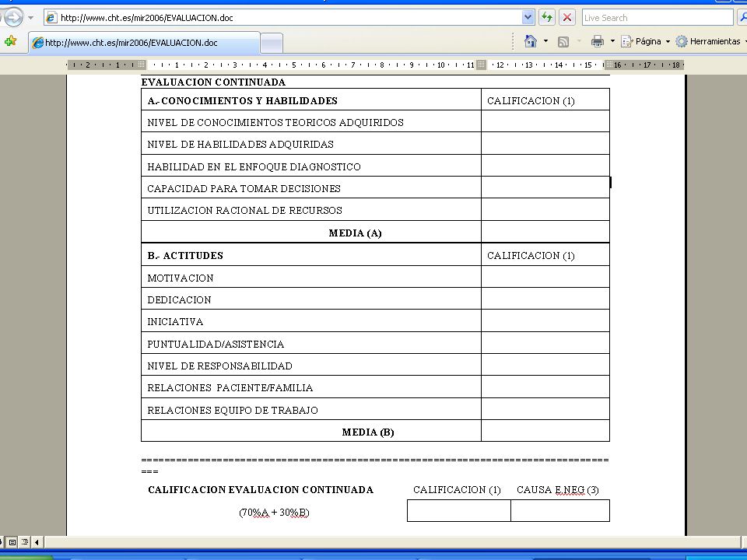The image size is (747, 560).
Task: Click CAUSA E.NEG (3) label
Action: (558, 490)
